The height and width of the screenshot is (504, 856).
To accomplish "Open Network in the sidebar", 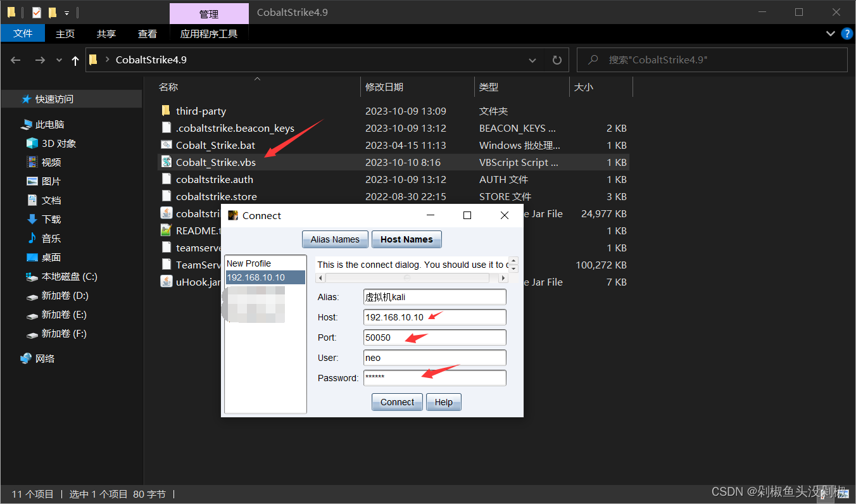I will pos(37,359).
